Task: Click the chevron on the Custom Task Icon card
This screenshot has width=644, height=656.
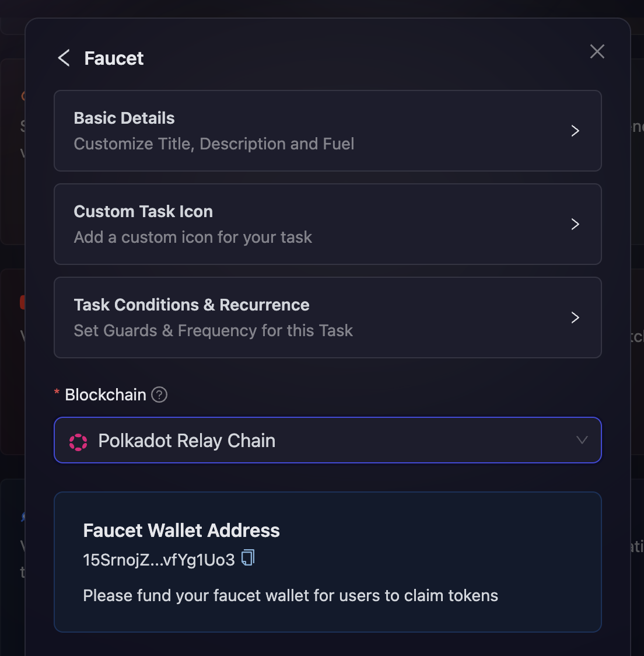Action: click(575, 224)
